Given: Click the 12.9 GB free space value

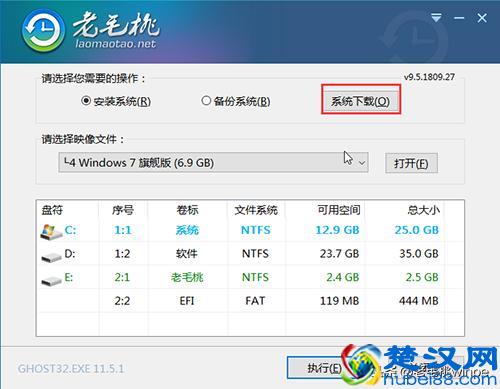Looking at the screenshot, I should click(x=337, y=230).
